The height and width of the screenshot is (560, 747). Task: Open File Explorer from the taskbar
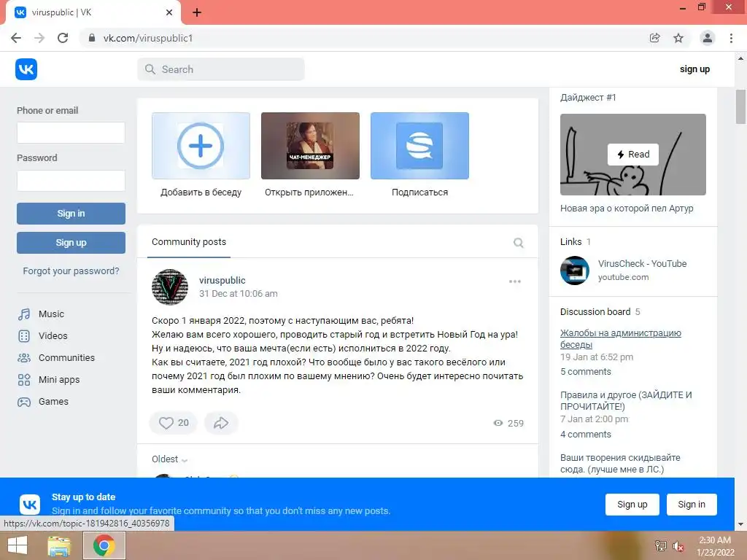pos(59,545)
